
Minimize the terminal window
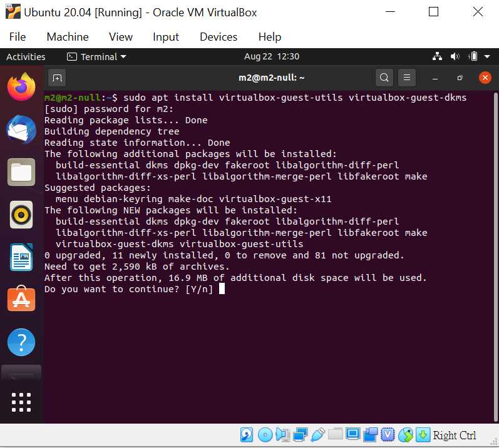click(x=435, y=78)
